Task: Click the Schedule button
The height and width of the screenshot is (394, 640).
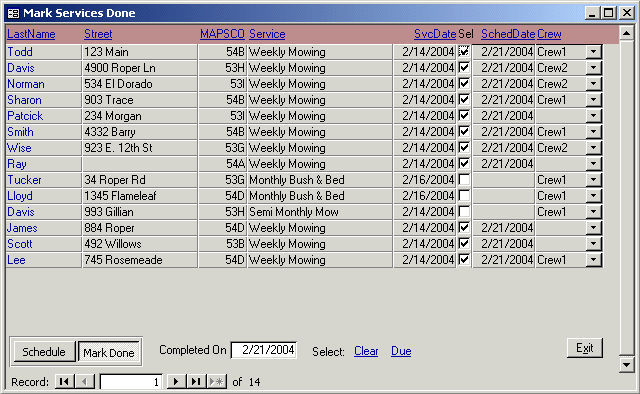Action: [44, 352]
